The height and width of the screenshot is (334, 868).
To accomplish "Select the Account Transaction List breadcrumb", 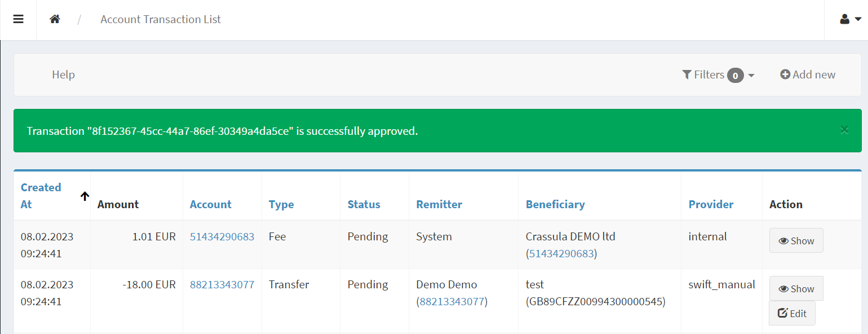I will (160, 19).
